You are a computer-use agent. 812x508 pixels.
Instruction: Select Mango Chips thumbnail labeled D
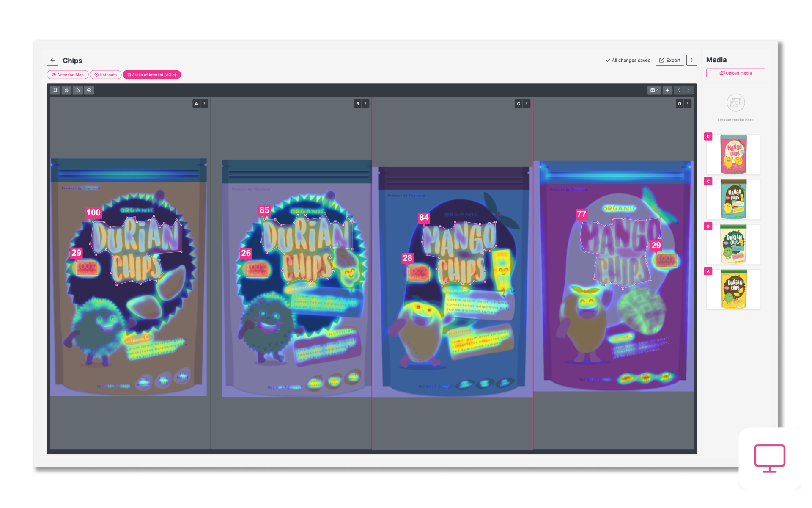click(x=734, y=155)
